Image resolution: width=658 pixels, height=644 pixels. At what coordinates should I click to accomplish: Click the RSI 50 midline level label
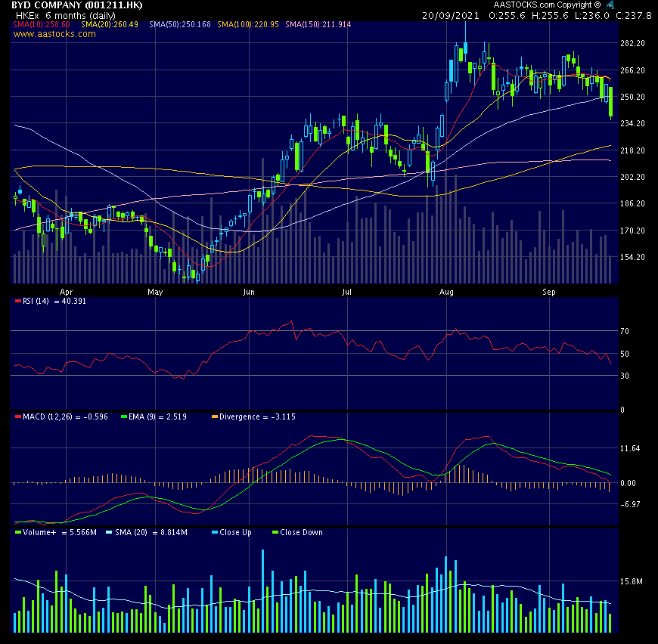click(x=625, y=354)
